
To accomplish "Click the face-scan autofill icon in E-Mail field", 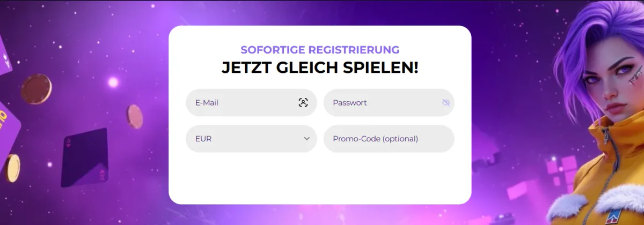I will click(303, 103).
